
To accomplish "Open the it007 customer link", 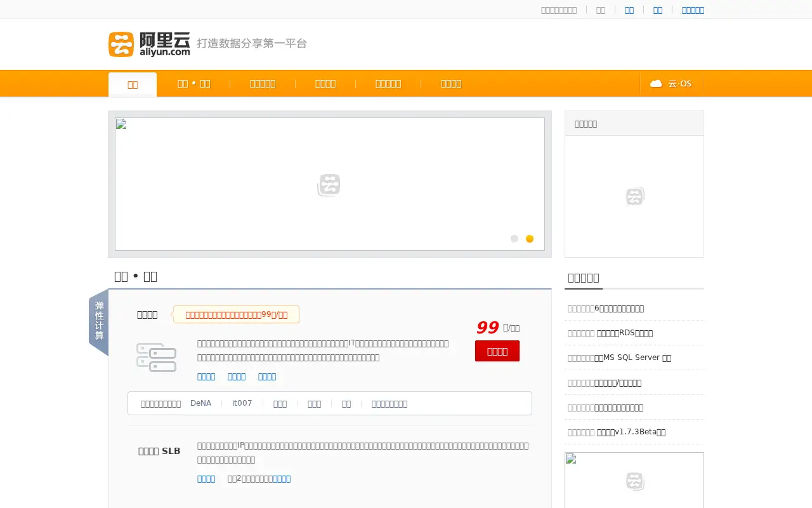I will pos(242,403).
